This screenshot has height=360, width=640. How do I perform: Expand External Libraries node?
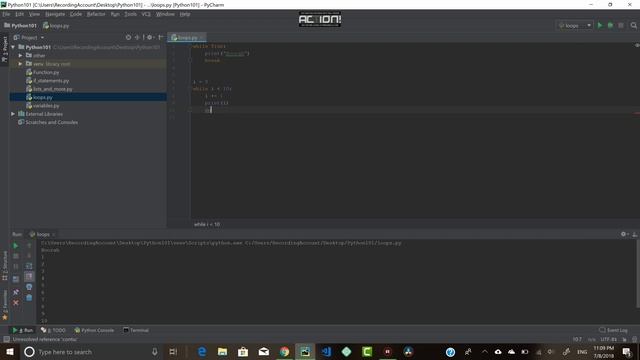[13, 114]
